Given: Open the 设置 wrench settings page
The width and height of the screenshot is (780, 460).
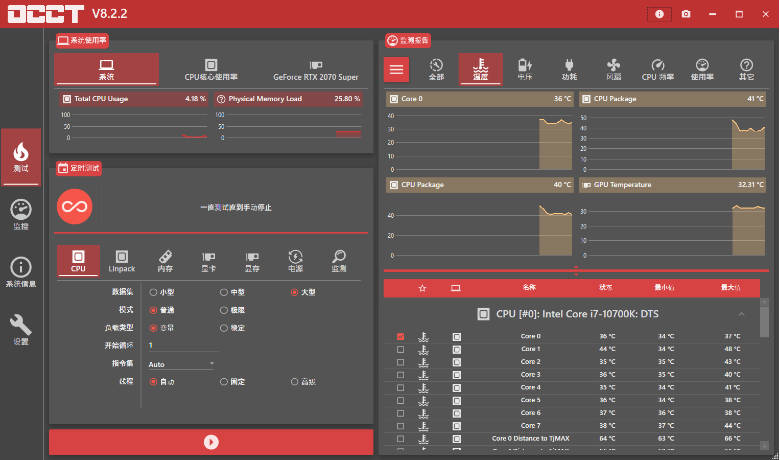Looking at the screenshot, I should [x=21, y=329].
